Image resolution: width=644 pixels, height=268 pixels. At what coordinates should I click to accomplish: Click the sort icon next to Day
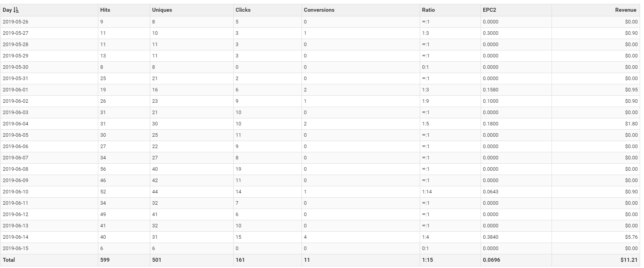point(16,10)
